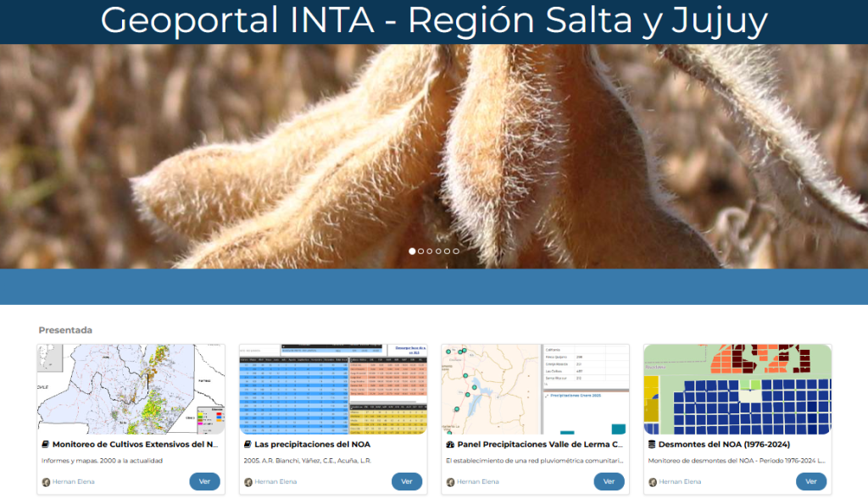Select the third carousel slide dot

430,252
